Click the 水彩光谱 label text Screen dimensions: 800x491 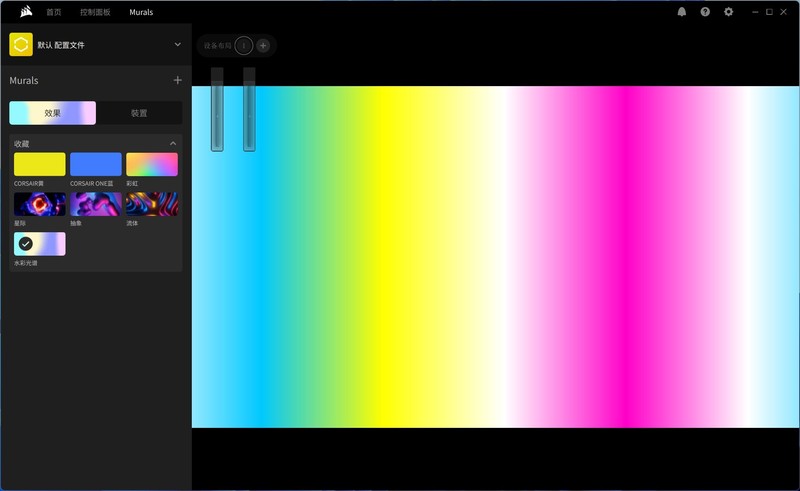[x=26, y=263]
